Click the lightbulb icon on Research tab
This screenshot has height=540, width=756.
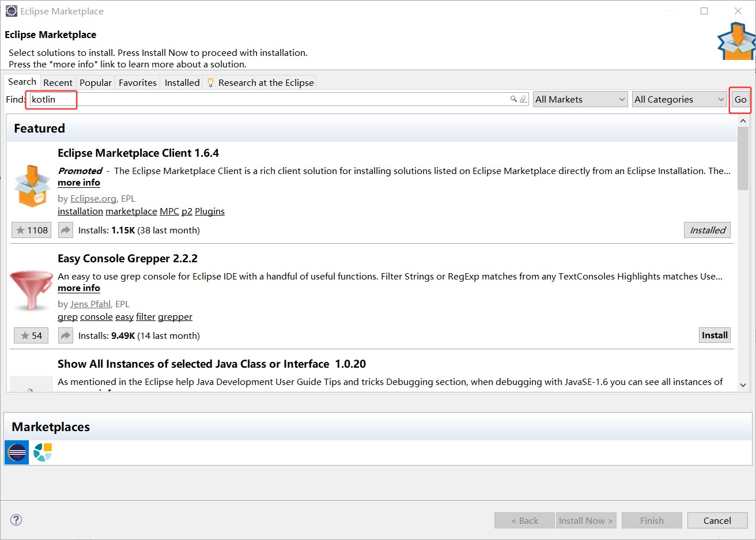210,82
